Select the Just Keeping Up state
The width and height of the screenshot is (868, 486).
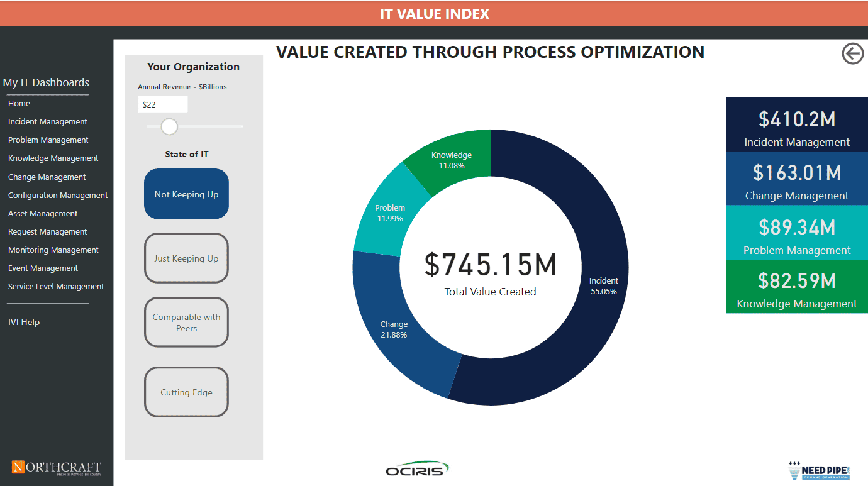[186, 258]
